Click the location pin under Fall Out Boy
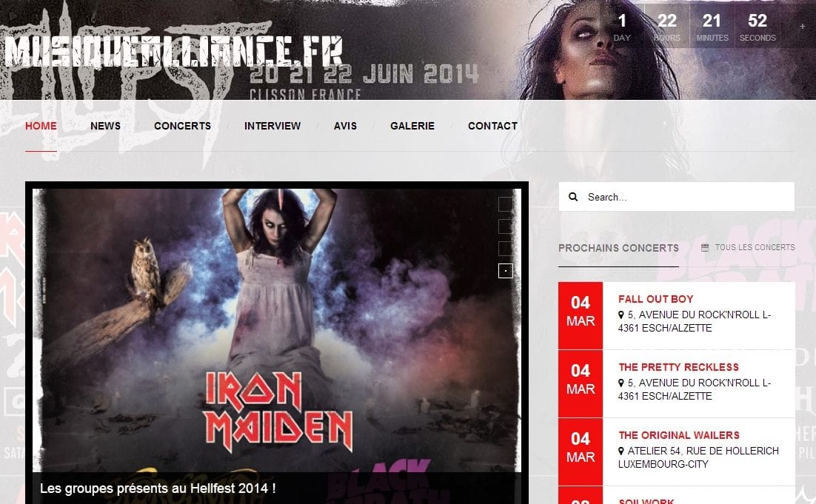 pos(621,315)
